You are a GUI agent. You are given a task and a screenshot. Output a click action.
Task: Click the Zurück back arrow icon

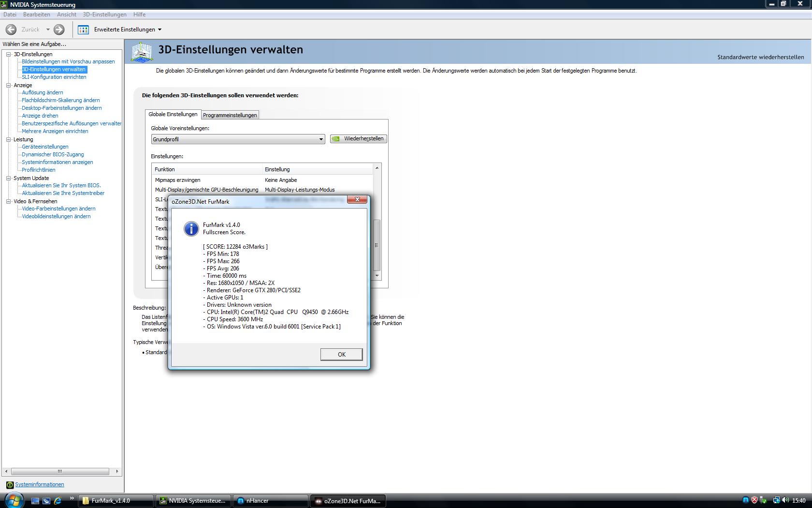pos(11,30)
